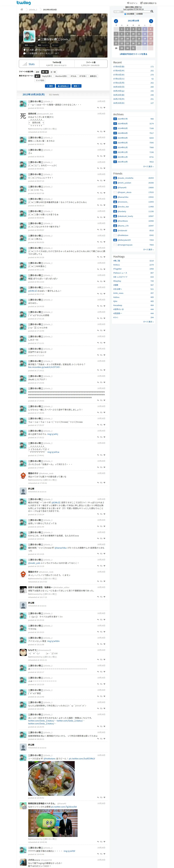
Task: Open recent day 06月30日(日)
Action: coord(119,87)
